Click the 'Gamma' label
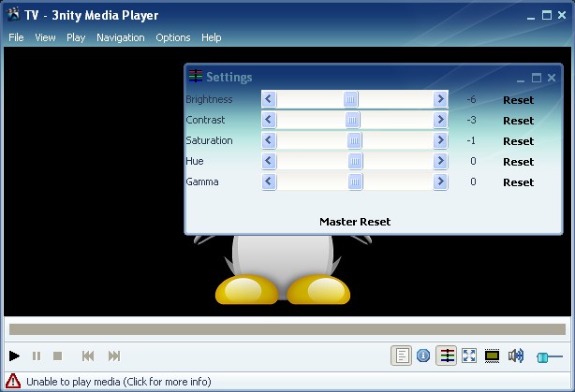The height and width of the screenshot is (392, 575). tap(202, 181)
